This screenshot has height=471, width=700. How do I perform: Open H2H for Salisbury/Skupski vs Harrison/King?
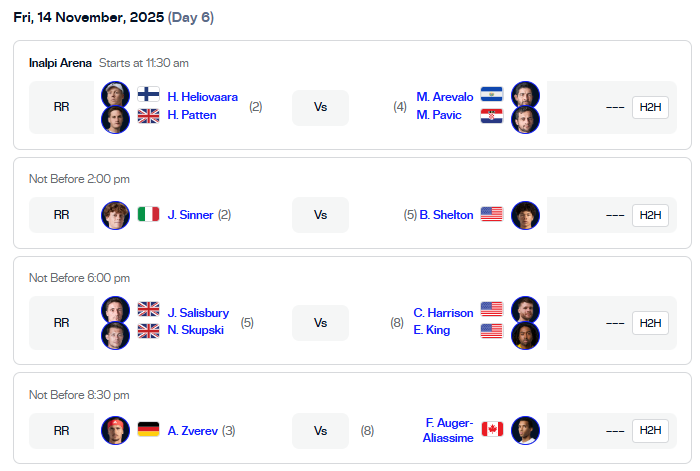tap(650, 322)
